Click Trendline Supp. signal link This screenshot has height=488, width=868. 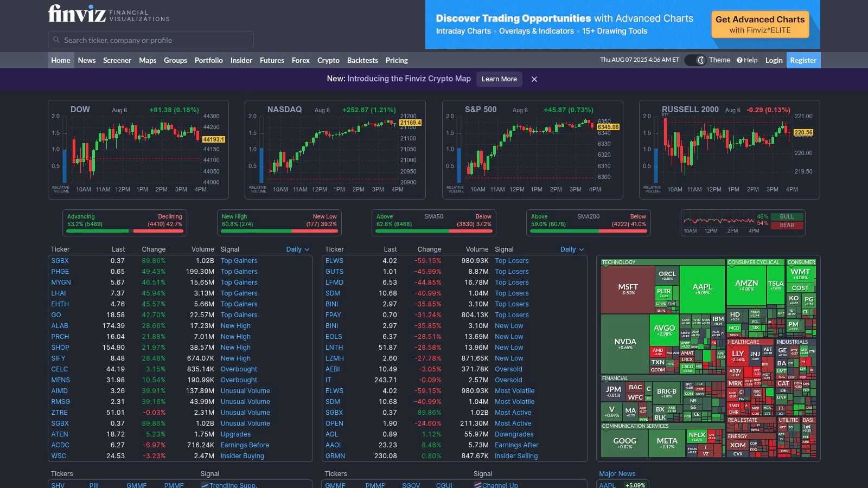click(x=233, y=485)
